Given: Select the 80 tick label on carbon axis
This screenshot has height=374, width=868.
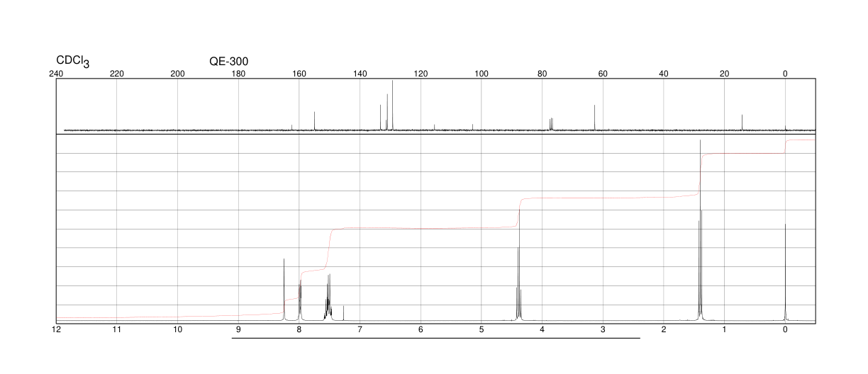Looking at the screenshot, I should (542, 74).
